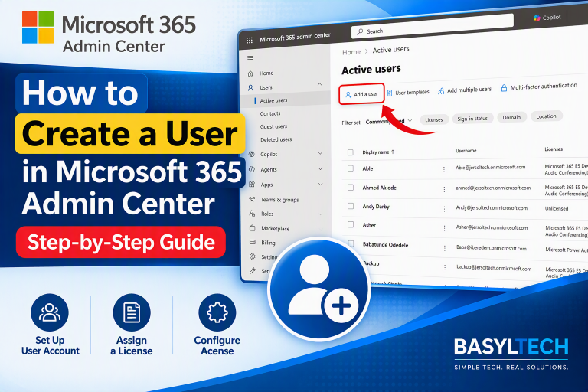Check the box for Andy Darby
Image resolution: width=588 pixels, height=392 pixels.
pyautogui.click(x=351, y=206)
